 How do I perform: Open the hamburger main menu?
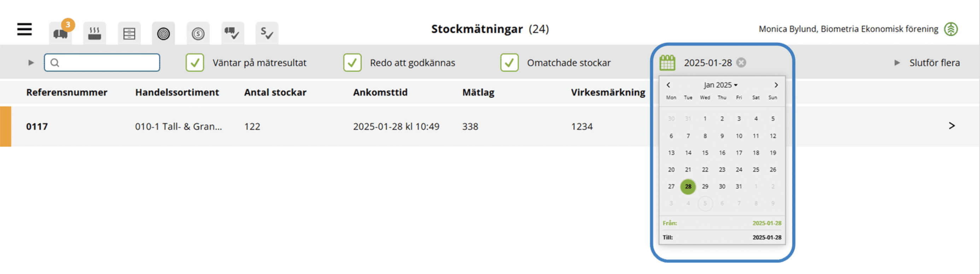pyautogui.click(x=24, y=29)
